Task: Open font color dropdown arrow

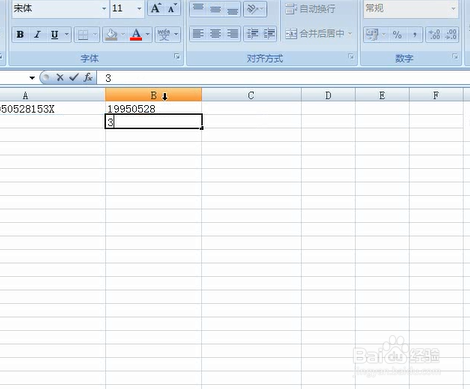Action: pos(148,34)
